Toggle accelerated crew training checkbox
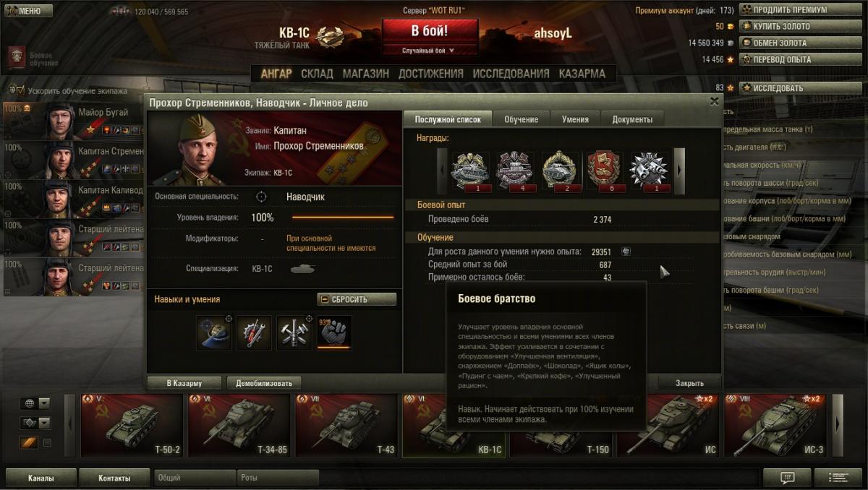This screenshot has height=490, width=868. tap(20, 91)
